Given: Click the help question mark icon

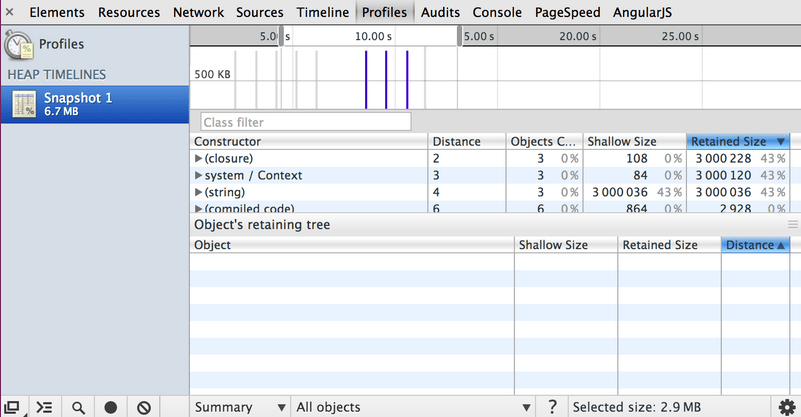Looking at the screenshot, I should point(552,407).
